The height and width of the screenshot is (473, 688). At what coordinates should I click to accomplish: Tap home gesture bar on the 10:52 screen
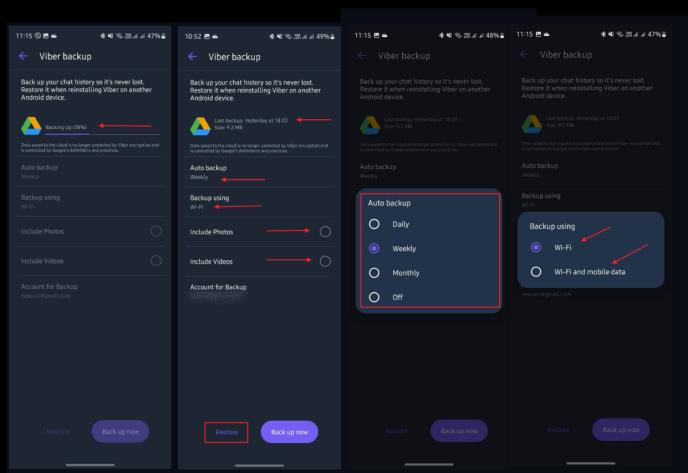[x=259, y=465]
